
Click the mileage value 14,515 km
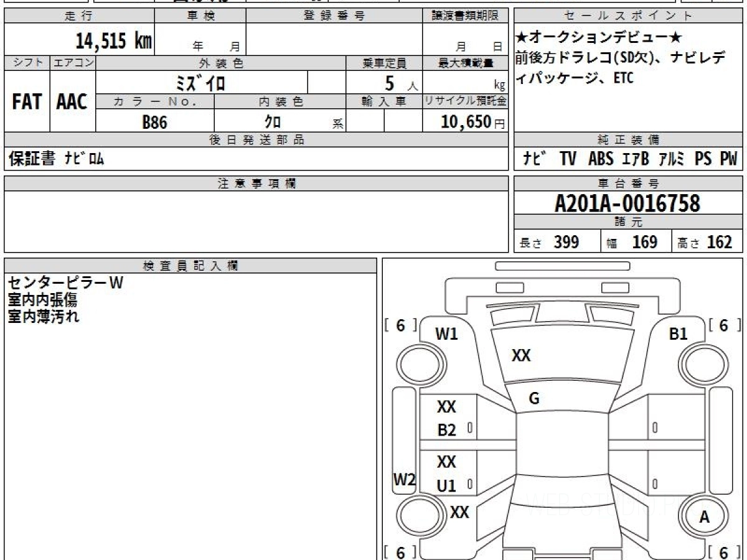pyautogui.click(x=113, y=41)
